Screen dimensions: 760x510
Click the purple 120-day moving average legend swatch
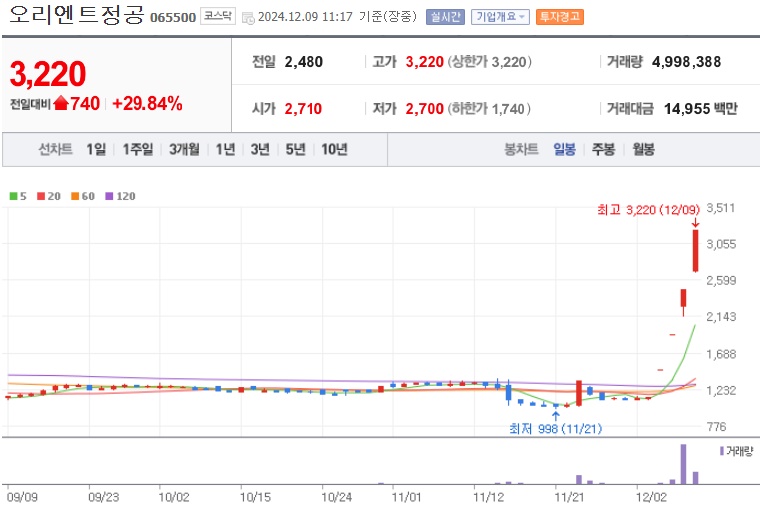click(109, 196)
